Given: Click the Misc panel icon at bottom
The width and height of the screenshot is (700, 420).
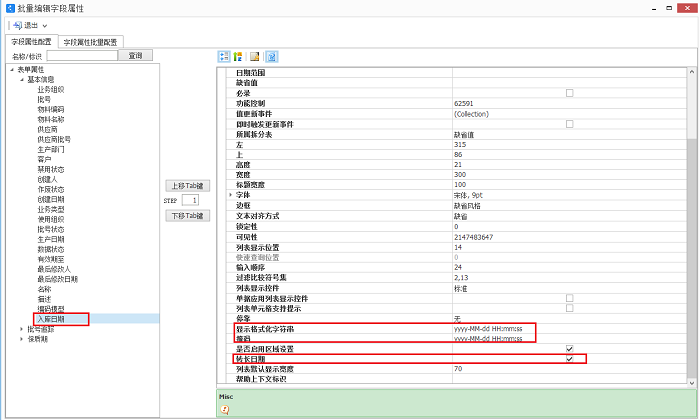Looking at the screenshot, I should tap(225, 409).
